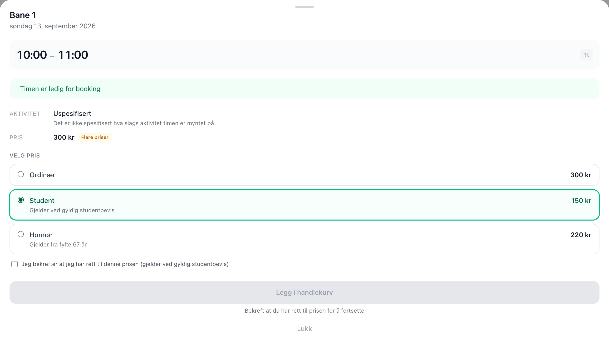This screenshot has height=364, width=609.
Task: Grab the sheet drag handle at top
Action: click(x=304, y=7)
